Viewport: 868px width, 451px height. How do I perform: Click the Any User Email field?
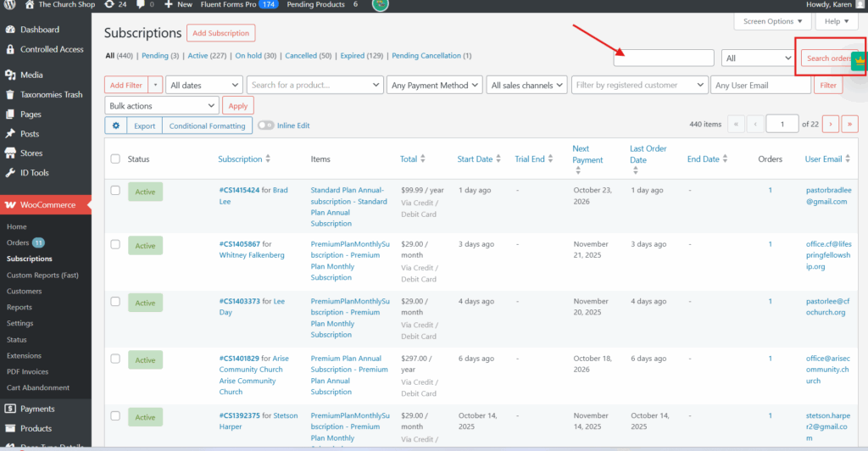760,85
